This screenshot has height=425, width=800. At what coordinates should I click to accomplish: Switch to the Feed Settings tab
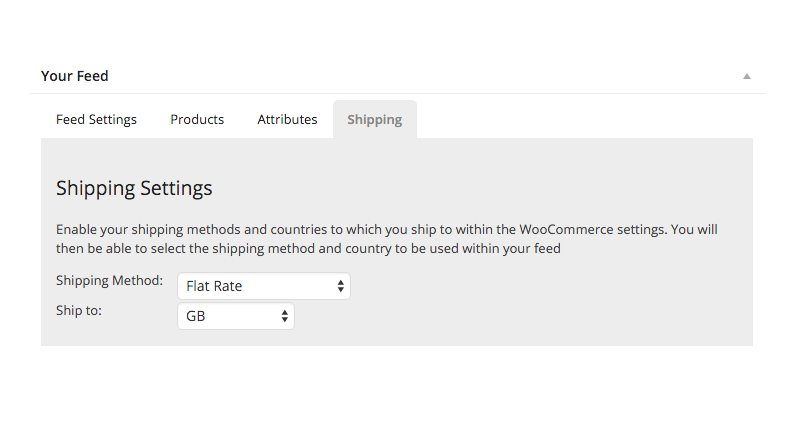click(96, 119)
